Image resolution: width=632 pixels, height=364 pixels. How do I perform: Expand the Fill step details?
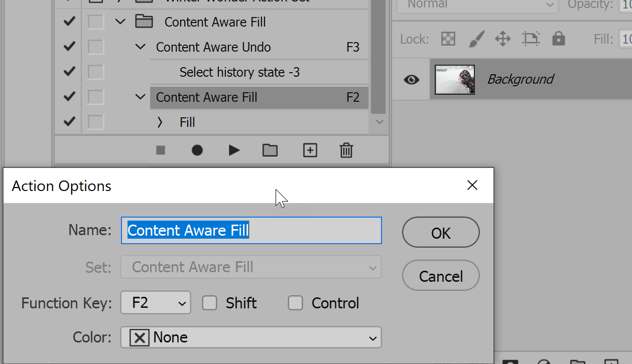(x=160, y=122)
